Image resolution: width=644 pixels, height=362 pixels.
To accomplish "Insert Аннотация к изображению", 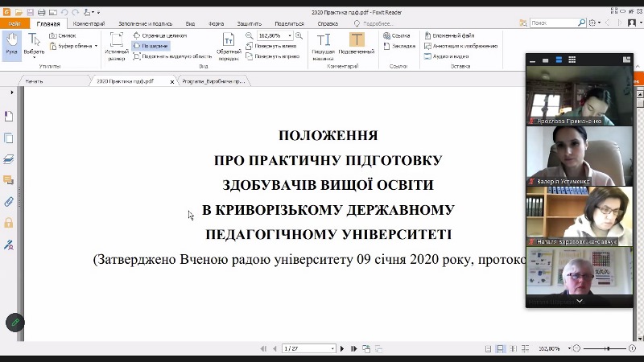I will point(460,46).
